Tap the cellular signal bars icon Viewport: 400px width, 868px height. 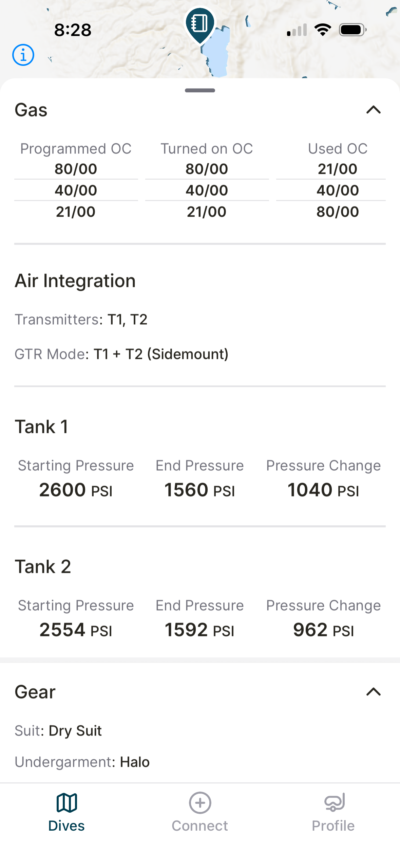click(297, 30)
